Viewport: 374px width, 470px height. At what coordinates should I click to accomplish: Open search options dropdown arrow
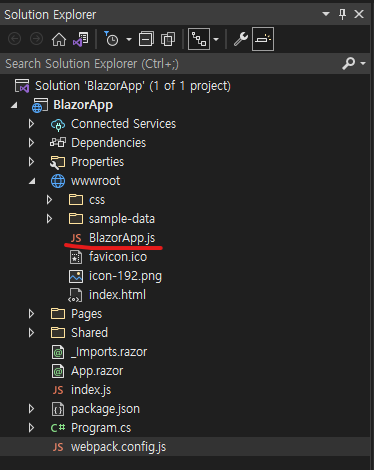[x=363, y=63]
